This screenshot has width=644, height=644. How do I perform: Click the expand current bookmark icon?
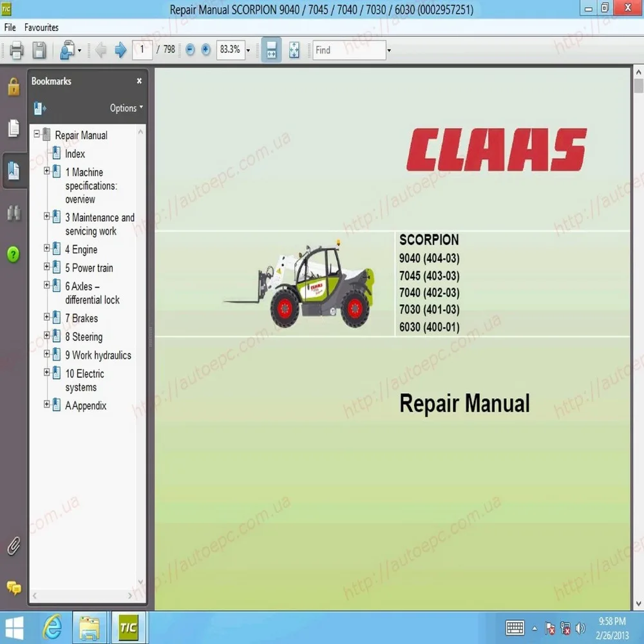[40, 108]
